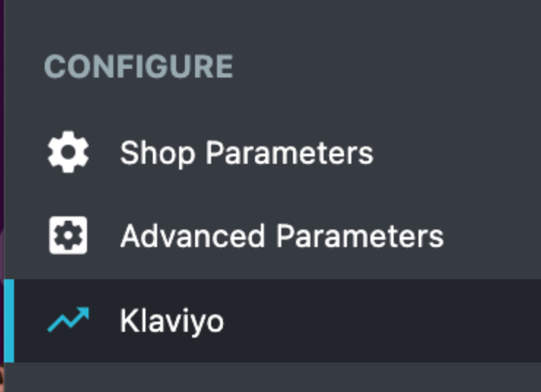
Task: Click the CONFIGURE section heading
Action: point(138,67)
